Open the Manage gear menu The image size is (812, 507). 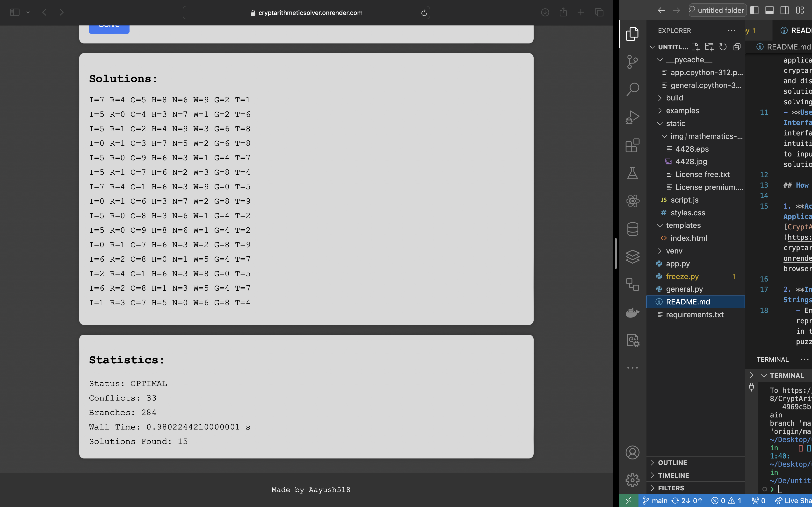tap(632, 480)
